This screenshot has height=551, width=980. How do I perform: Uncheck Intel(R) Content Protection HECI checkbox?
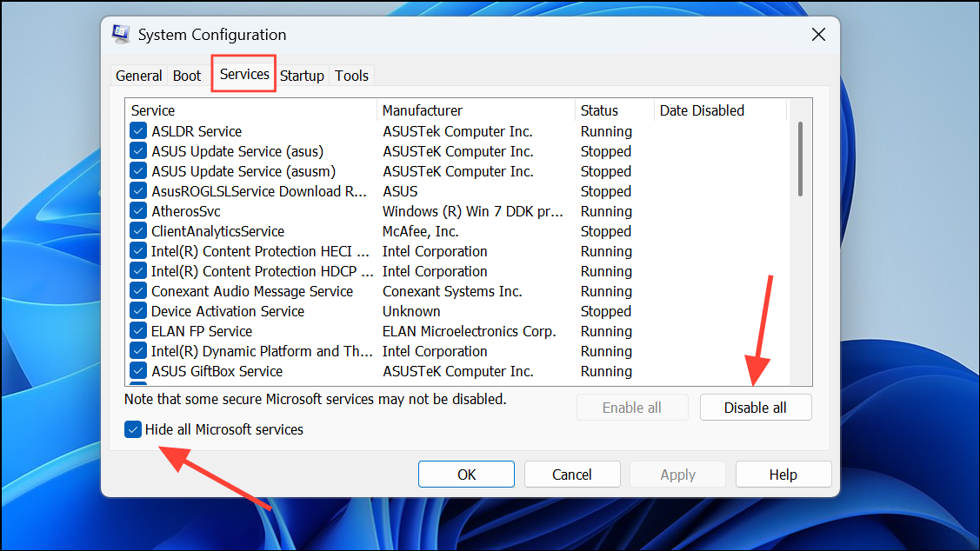tap(138, 251)
